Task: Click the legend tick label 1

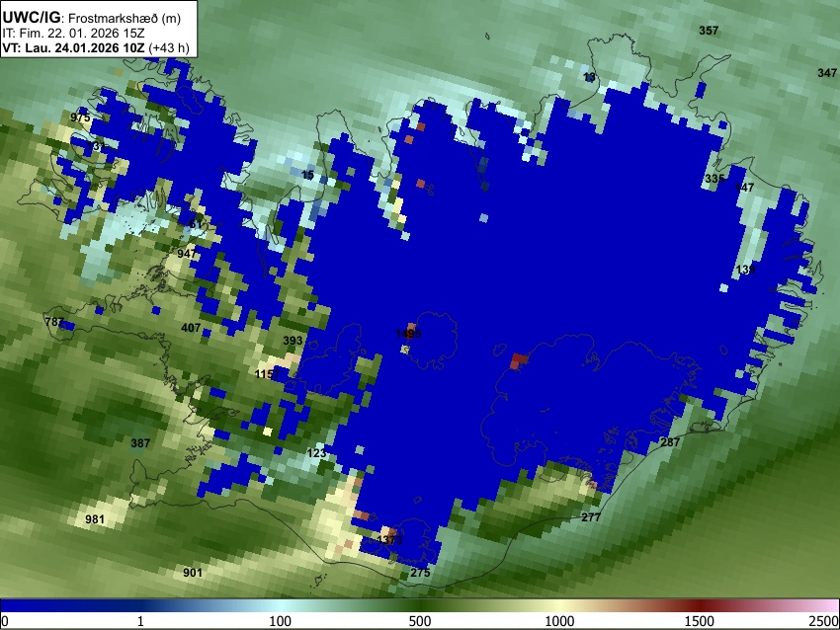Action: 140,621
